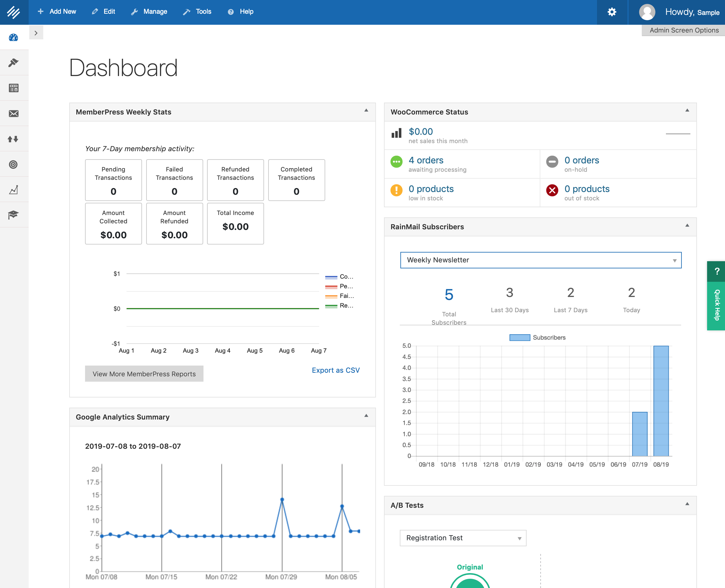Open the table layout sidebar icon
Image resolution: width=725 pixels, height=588 pixels.
13,88
